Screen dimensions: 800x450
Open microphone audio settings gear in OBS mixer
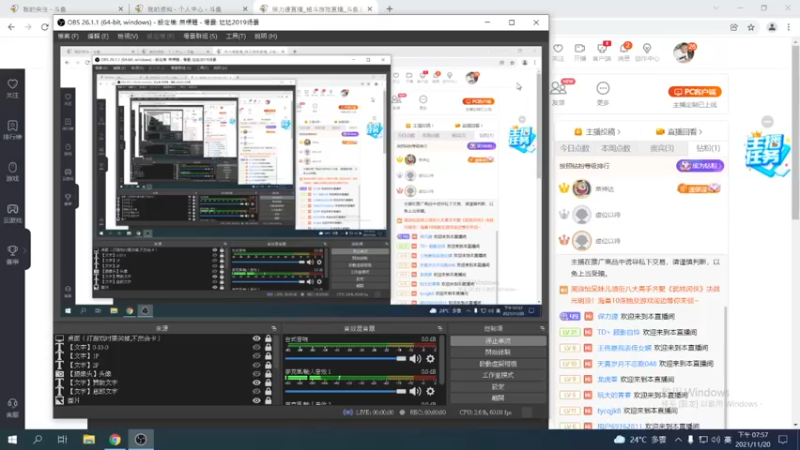pyautogui.click(x=430, y=391)
